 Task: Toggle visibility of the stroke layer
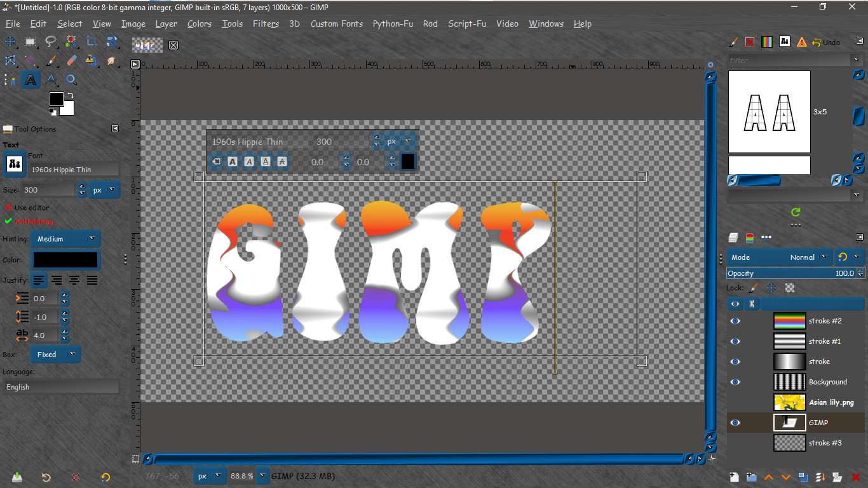(x=735, y=362)
